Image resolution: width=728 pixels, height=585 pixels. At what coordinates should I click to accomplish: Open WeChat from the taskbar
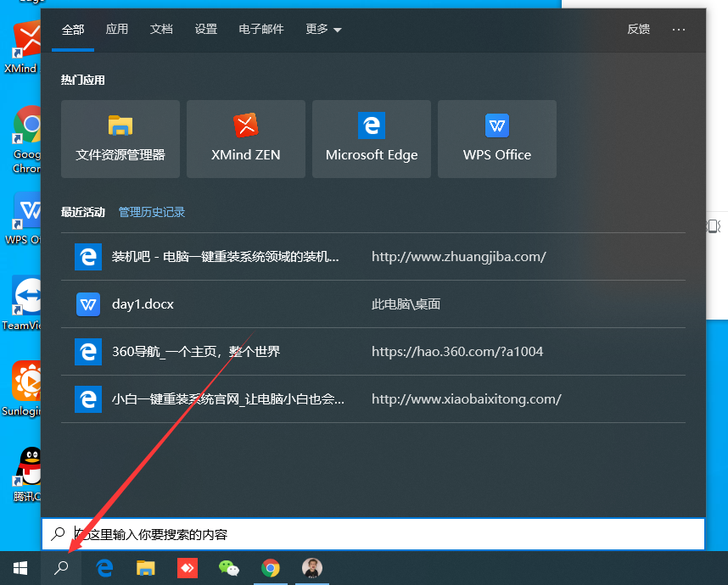click(x=229, y=568)
